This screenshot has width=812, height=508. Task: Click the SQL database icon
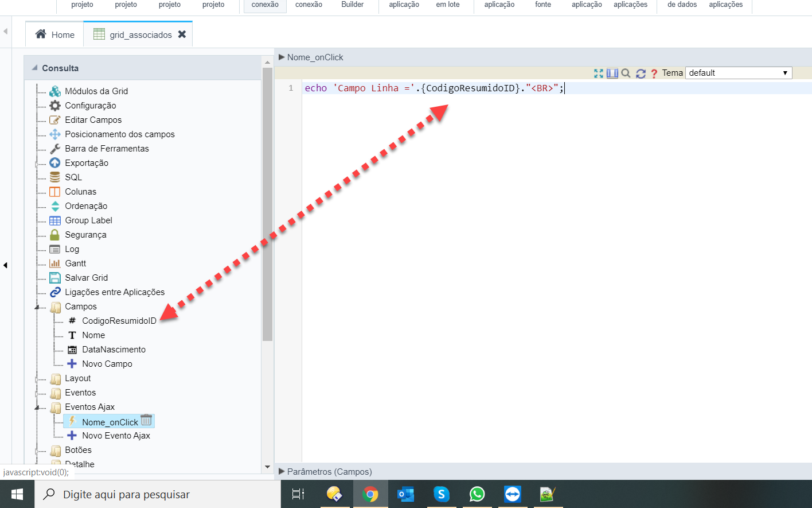[55, 177]
